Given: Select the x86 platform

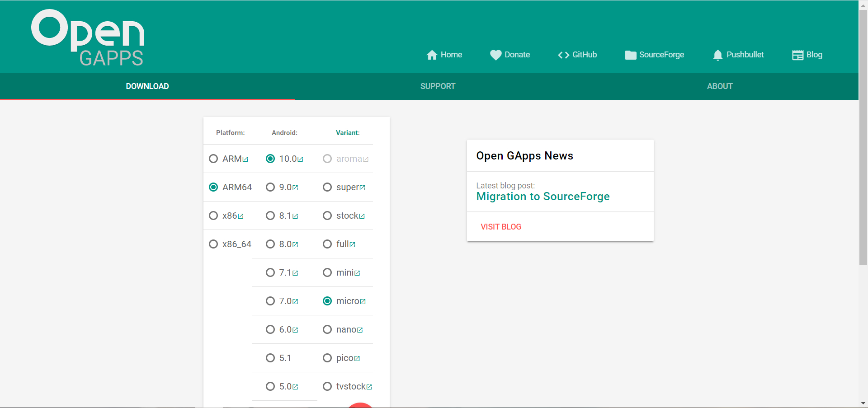Looking at the screenshot, I should (x=213, y=216).
